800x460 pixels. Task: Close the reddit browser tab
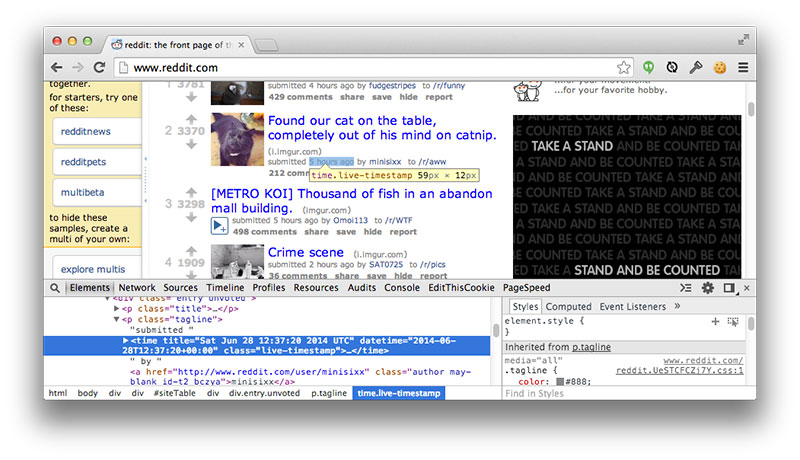point(241,45)
